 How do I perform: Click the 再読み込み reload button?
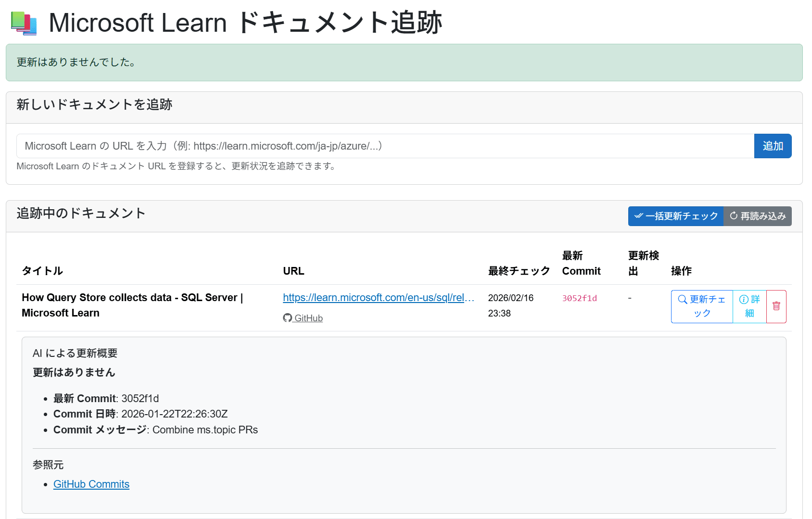[758, 216]
